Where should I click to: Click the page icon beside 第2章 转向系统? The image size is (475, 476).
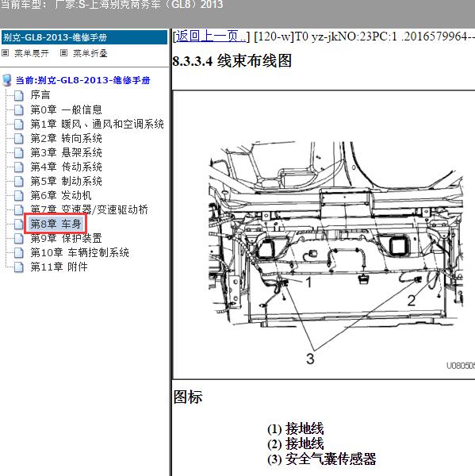click(18, 138)
